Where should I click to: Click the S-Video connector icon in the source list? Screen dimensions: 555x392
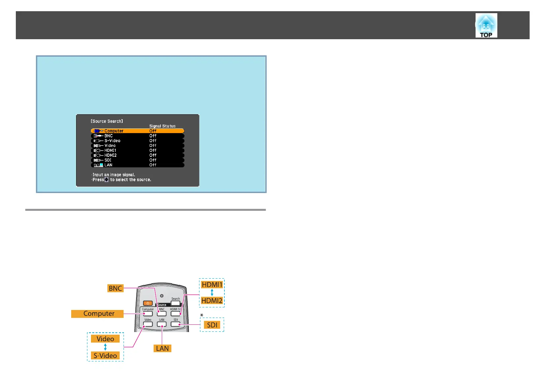coord(98,141)
